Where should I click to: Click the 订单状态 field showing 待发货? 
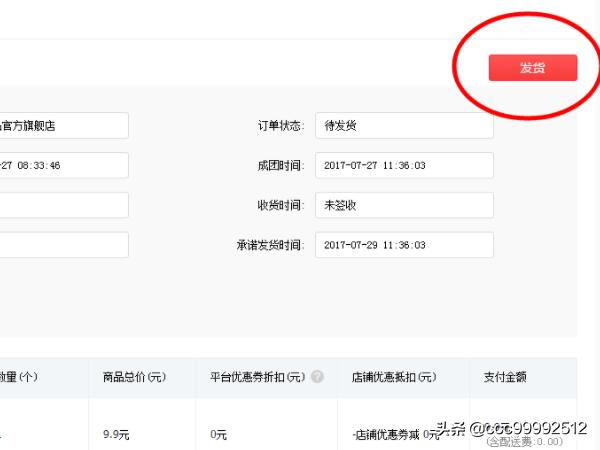(x=404, y=126)
